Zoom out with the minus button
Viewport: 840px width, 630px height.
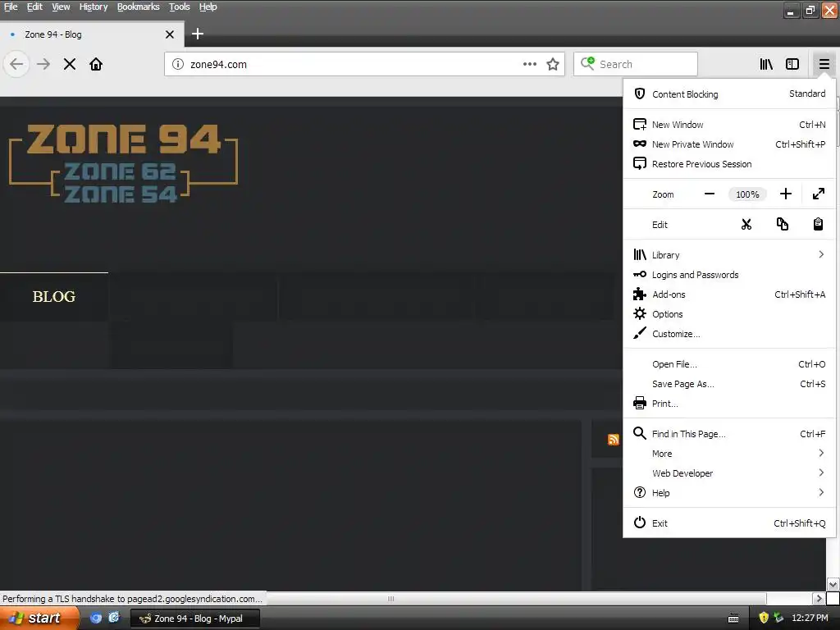point(710,194)
